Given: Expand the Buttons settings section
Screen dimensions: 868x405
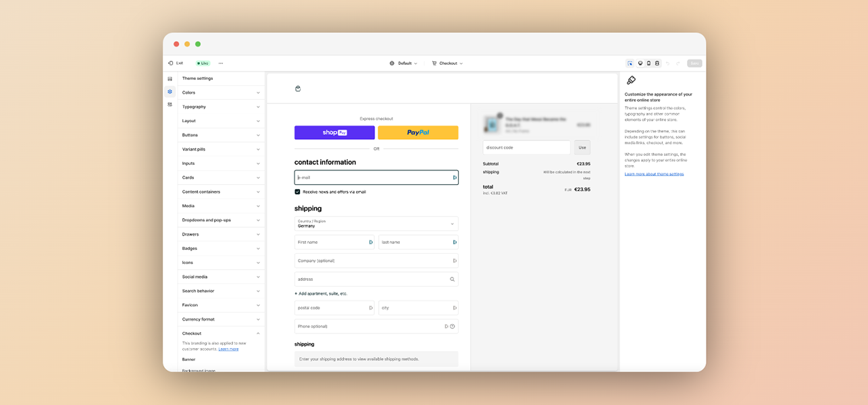Looking at the screenshot, I should tap(221, 135).
